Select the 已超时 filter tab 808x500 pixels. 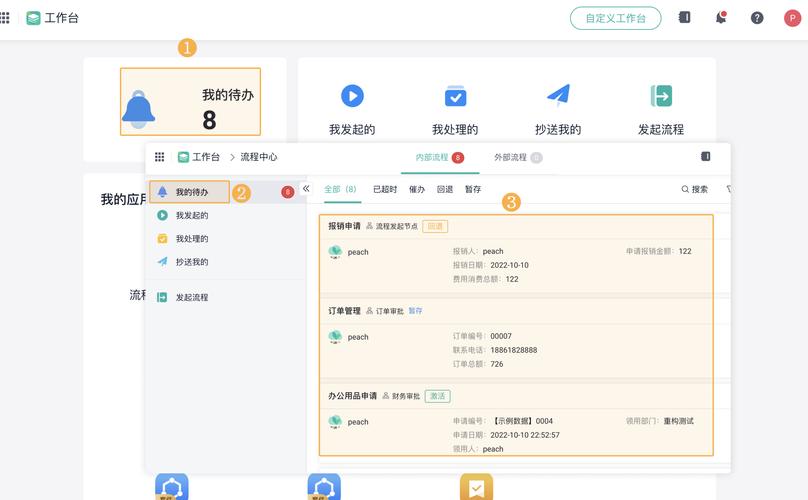[x=385, y=189]
